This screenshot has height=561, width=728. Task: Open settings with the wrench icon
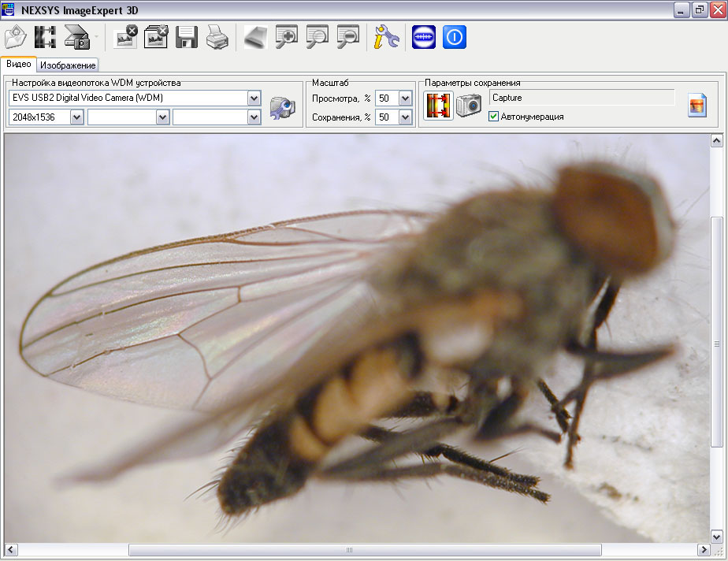click(386, 37)
